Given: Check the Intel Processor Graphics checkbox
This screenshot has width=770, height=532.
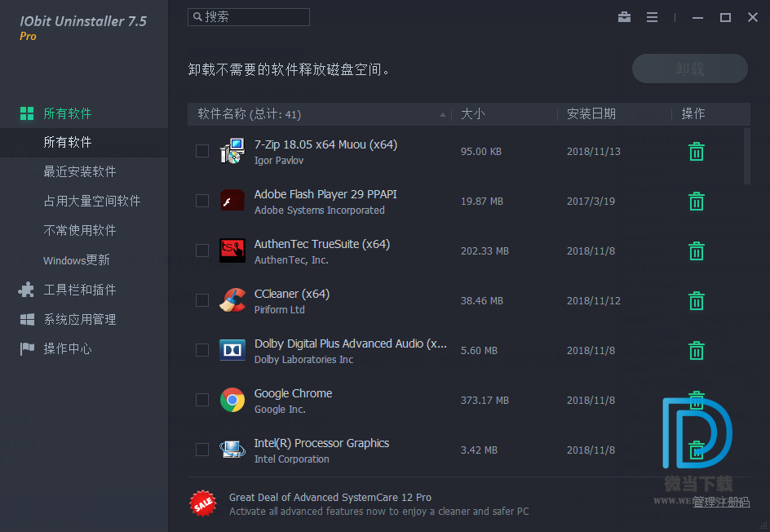Looking at the screenshot, I should point(202,450).
